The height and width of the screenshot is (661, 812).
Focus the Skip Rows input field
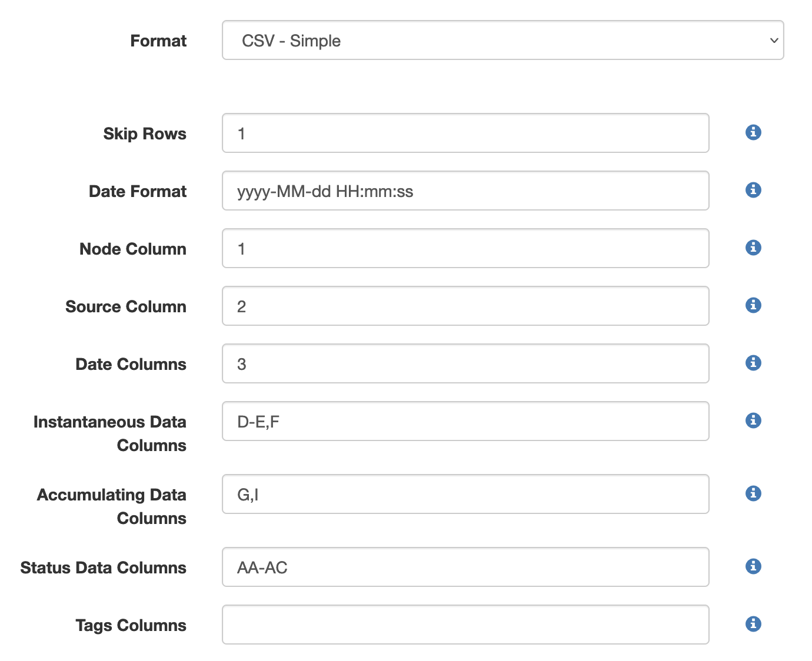point(465,133)
